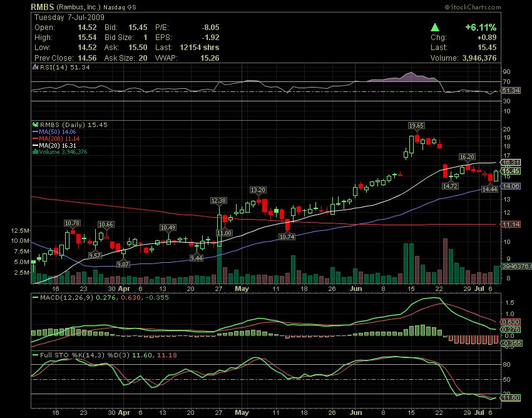532x418 pixels.
Task: Click the Apr label on price chart axis
Action: 124,288
